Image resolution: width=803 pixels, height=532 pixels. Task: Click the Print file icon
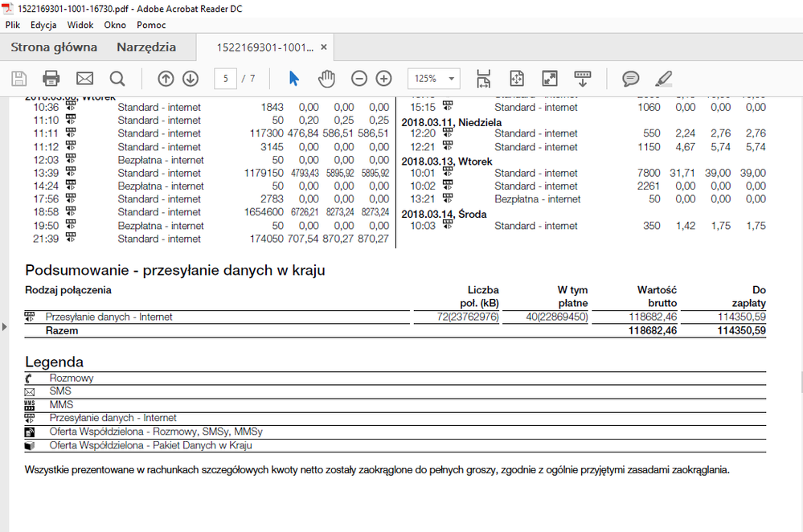tap(51, 78)
